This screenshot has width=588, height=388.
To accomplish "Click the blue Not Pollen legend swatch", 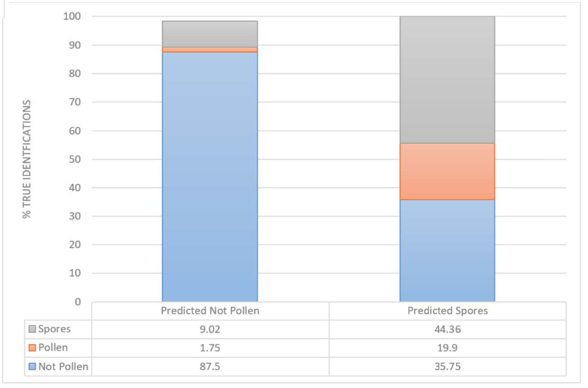I will [32, 366].
